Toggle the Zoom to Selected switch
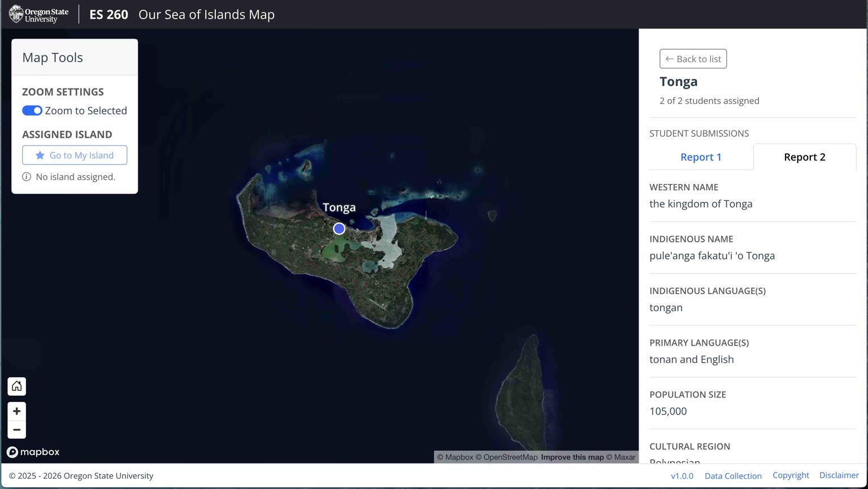Viewport: 868px width, 489px height. coord(32,111)
